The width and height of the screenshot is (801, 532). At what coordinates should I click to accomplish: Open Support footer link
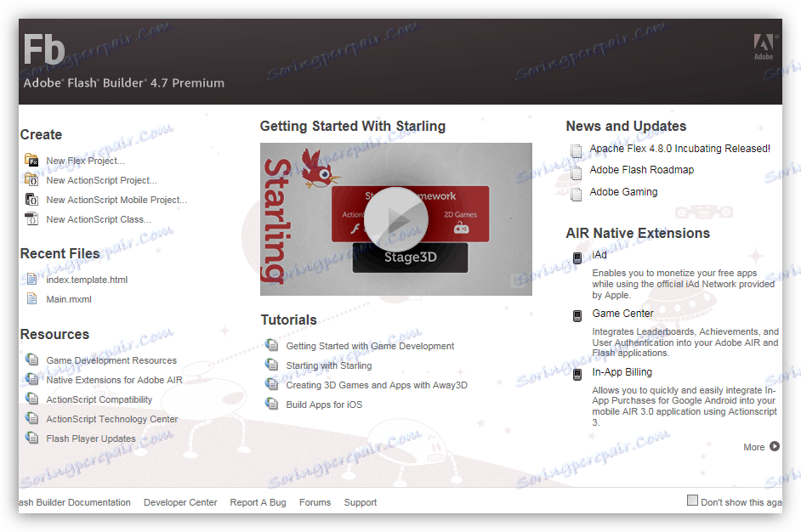click(361, 502)
